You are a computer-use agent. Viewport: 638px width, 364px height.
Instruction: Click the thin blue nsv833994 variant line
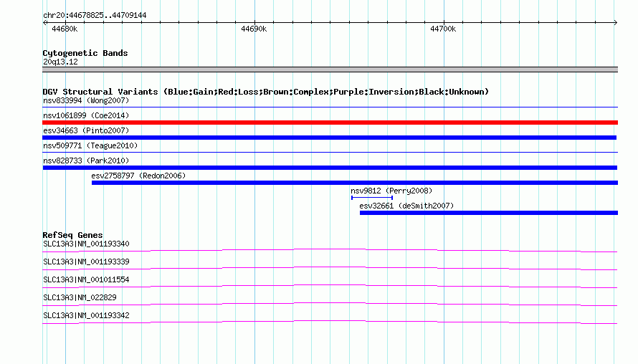330,107
